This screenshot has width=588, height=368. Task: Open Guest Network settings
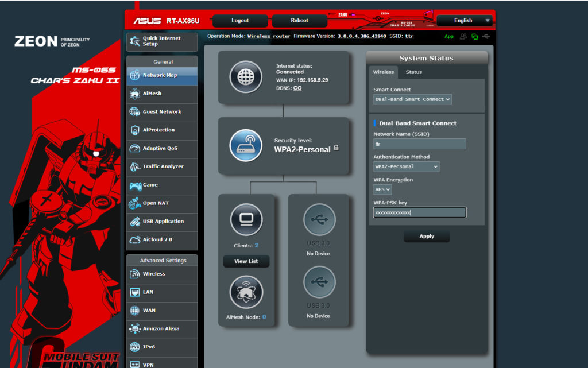(x=161, y=112)
